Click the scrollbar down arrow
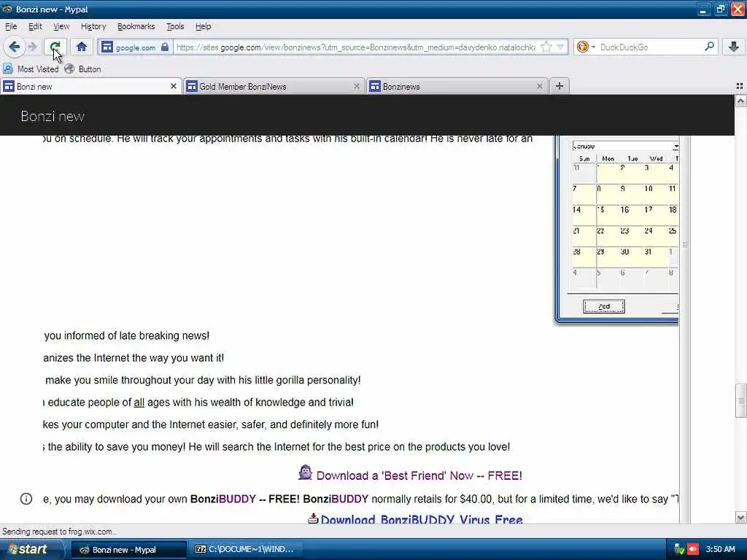The image size is (747, 560). [740, 518]
